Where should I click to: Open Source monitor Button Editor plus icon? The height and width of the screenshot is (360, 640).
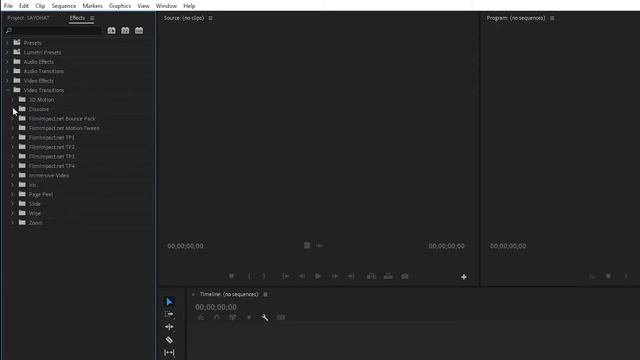[x=464, y=277]
